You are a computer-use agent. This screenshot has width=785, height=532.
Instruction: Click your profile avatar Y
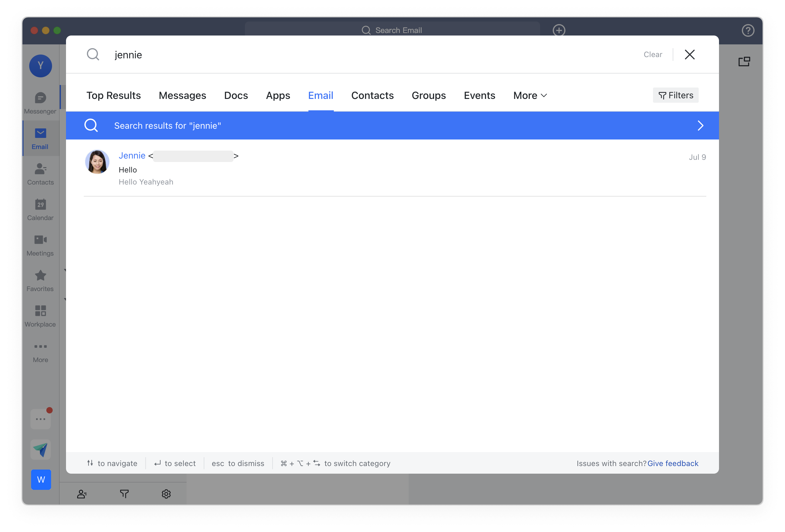click(x=40, y=66)
